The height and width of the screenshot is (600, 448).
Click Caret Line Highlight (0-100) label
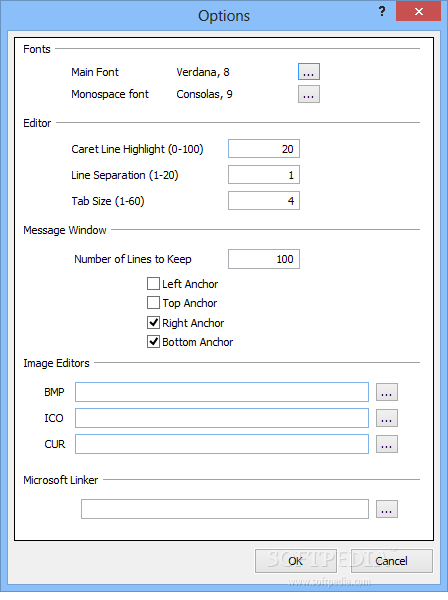click(x=137, y=149)
